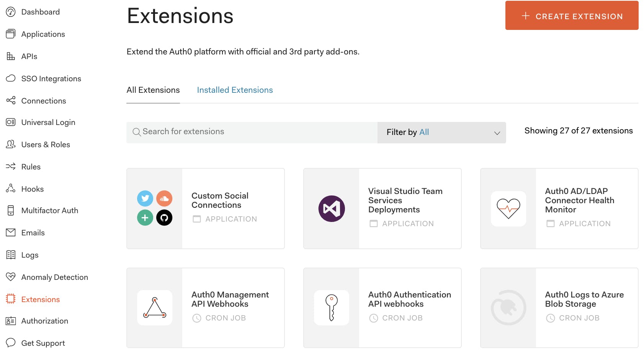Open Multifactor Auth in sidebar
The image size is (644, 355).
[50, 210]
